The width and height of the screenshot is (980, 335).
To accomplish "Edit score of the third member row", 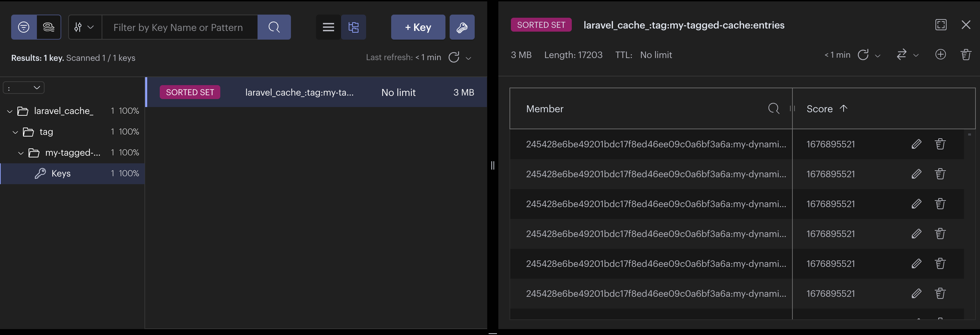I will [916, 204].
